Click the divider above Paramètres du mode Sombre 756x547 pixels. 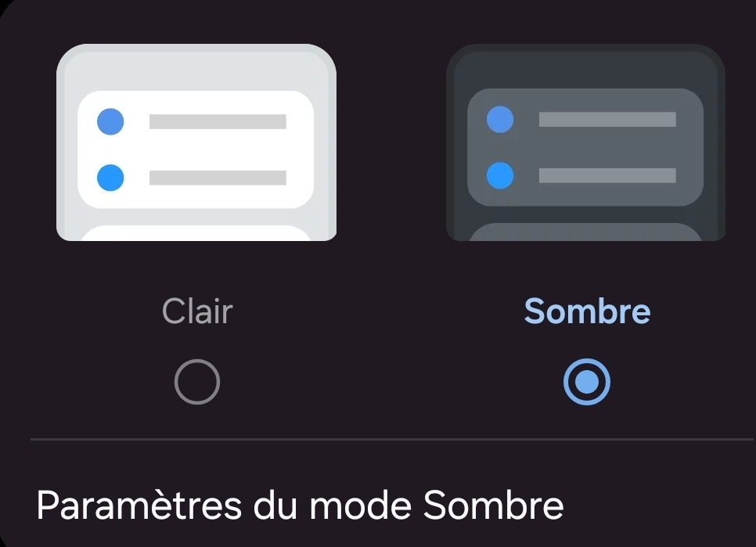[x=378, y=439]
